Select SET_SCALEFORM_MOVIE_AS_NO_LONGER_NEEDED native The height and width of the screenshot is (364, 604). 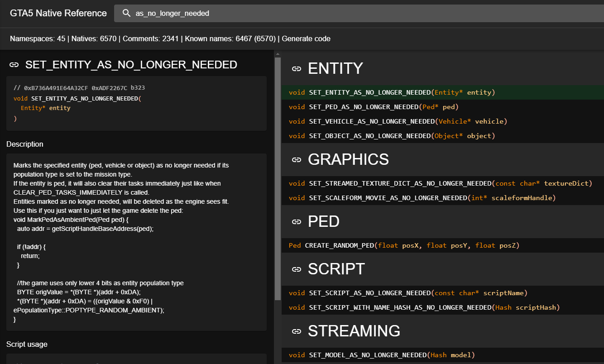443,198
